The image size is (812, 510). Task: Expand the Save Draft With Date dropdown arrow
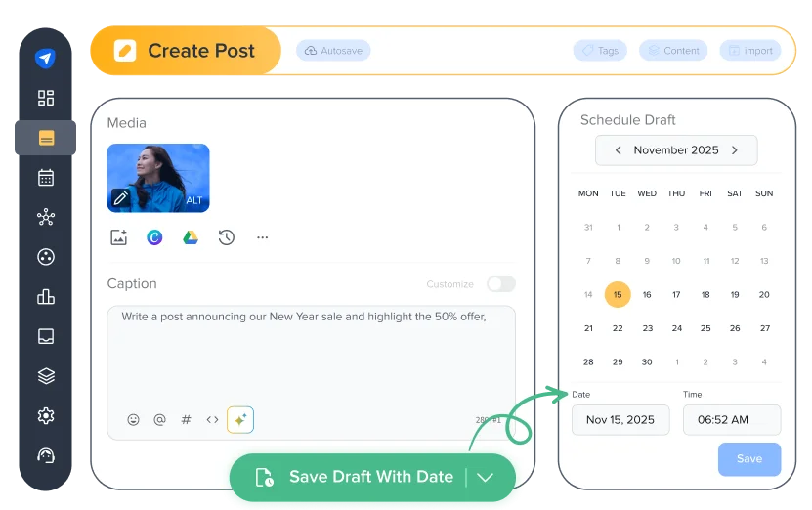pos(486,477)
